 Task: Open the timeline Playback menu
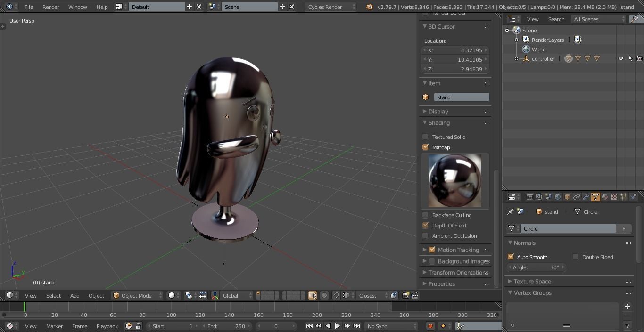point(107,326)
